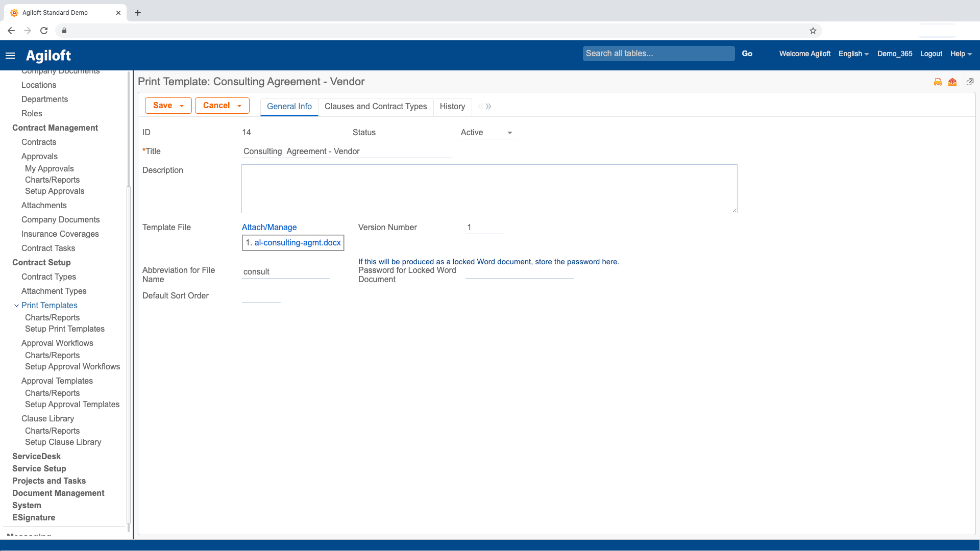Screen dimensions: 980x551
Task: Click the Cancel button
Action: click(x=216, y=106)
